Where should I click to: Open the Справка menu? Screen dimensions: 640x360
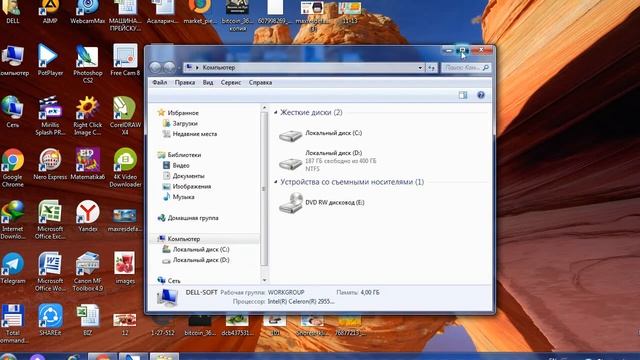260,82
